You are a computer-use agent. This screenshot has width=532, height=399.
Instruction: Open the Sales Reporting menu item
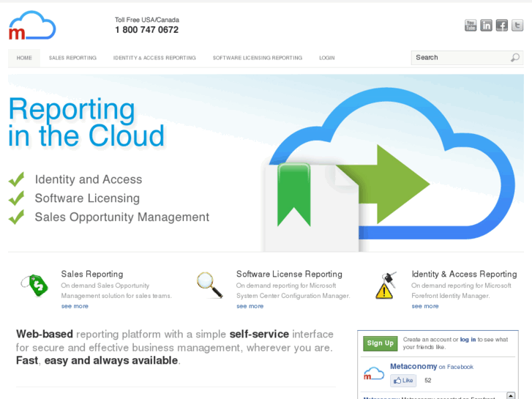point(72,58)
